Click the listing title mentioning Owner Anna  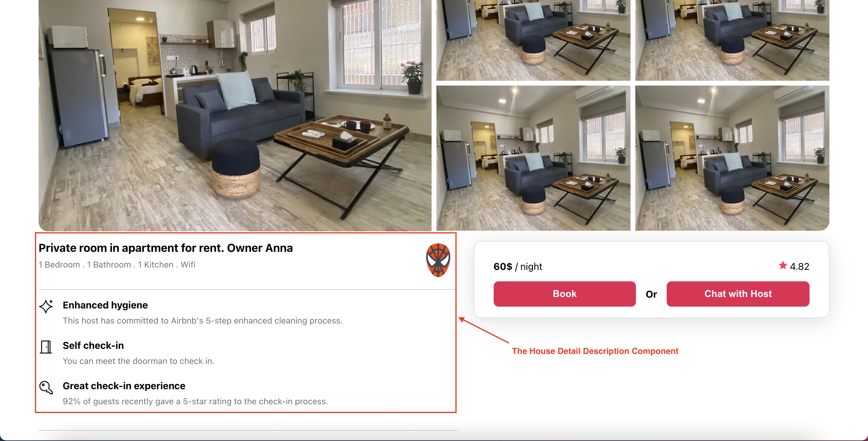point(165,248)
